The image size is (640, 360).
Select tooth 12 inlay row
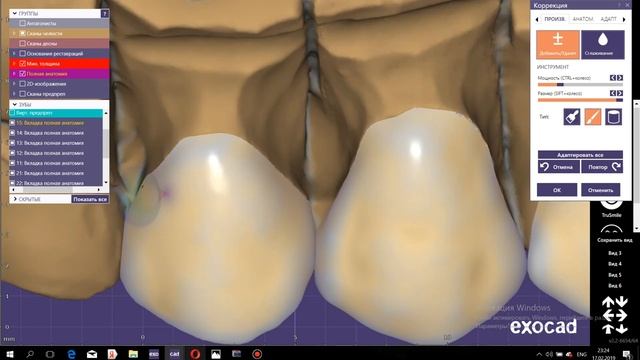click(x=56, y=153)
